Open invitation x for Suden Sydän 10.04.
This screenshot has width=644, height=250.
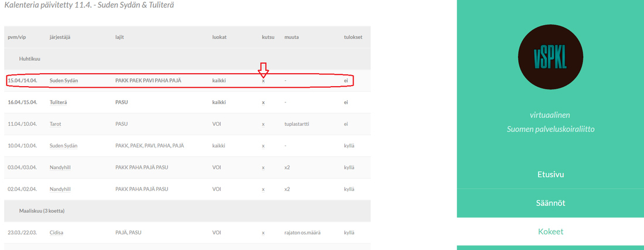pos(263,146)
